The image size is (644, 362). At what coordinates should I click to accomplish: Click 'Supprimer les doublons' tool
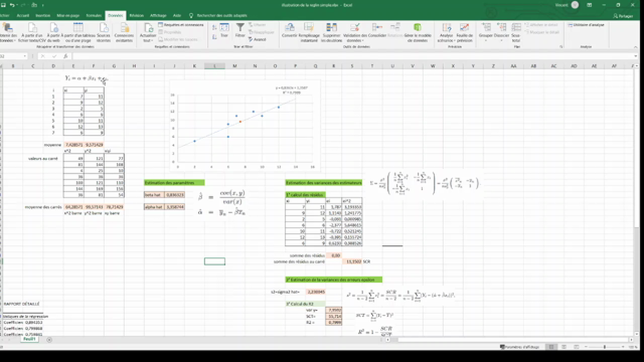332,32
